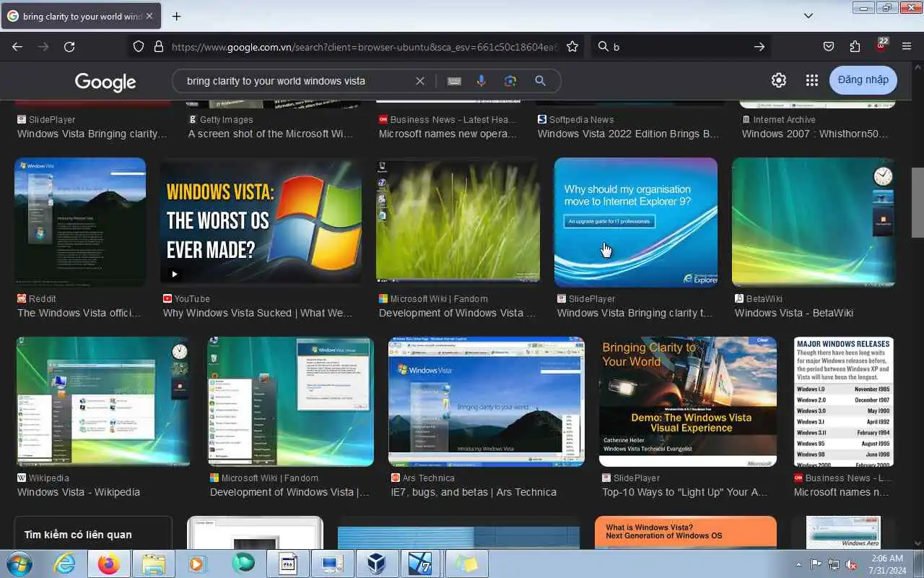The width and height of the screenshot is (924, 578).
Task: Open Bringing Clarity to Your World thumbnail
Action: point(688,402)
